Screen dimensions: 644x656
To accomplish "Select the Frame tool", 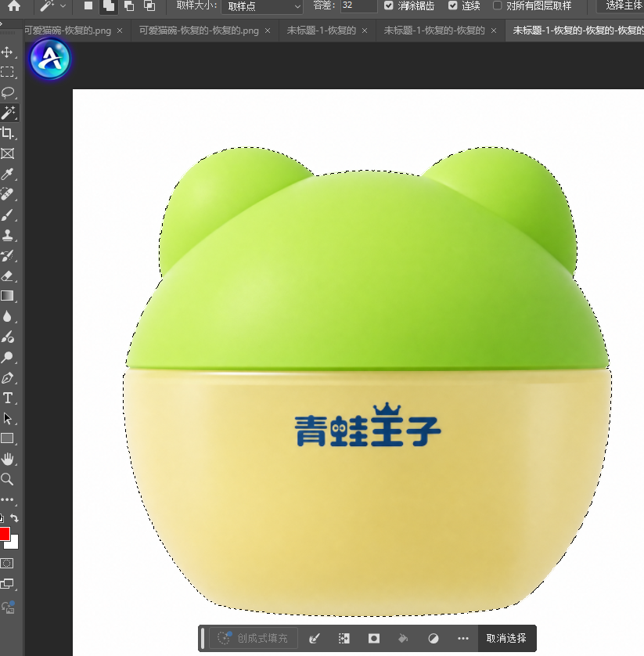I will pos(7,153).
